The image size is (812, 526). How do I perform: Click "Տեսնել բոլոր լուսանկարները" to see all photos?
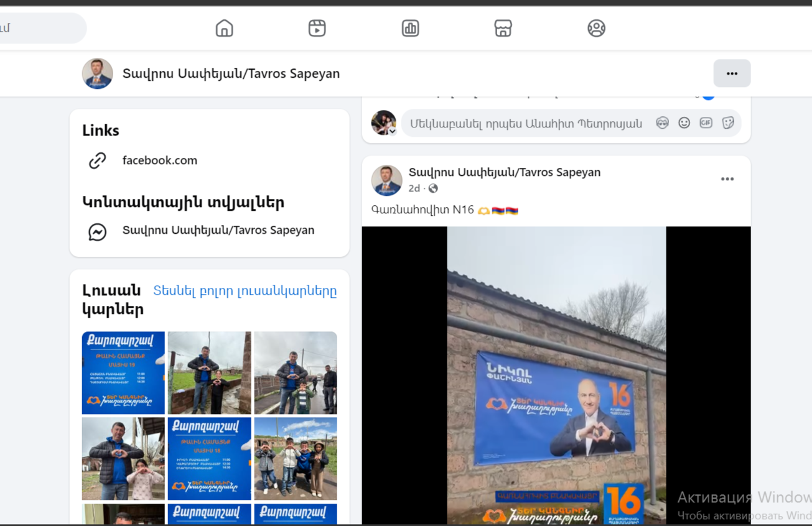pyautogui.click(x=245, y=290)
